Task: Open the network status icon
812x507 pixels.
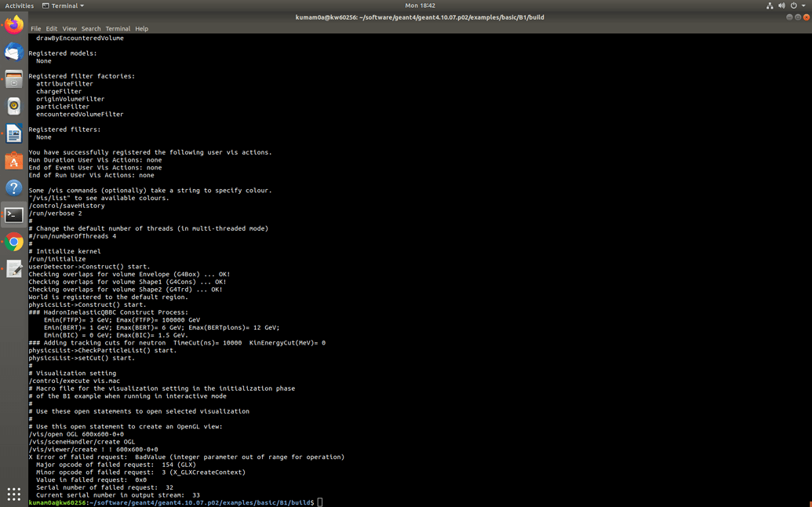Action: pyautogui.click(x=769, y=5)
